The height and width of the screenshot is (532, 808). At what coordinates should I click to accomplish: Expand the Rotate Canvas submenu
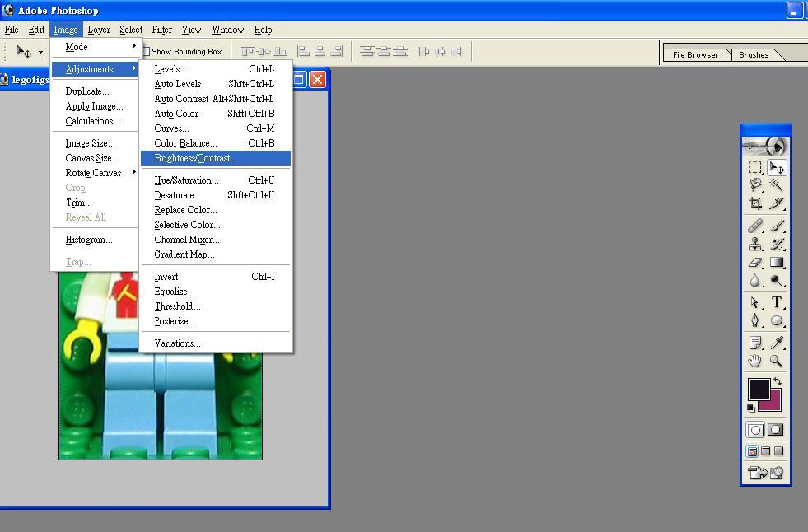coord(96,172)
